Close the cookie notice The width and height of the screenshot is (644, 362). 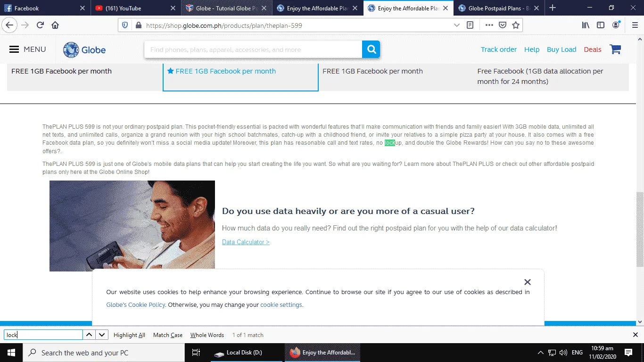pyautogui.click(x=528, y=282)
